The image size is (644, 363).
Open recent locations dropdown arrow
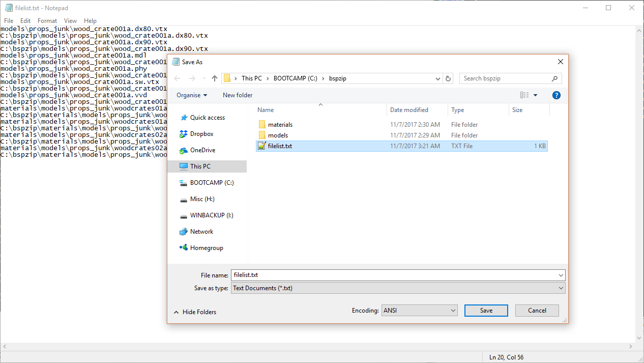[203, 78]
